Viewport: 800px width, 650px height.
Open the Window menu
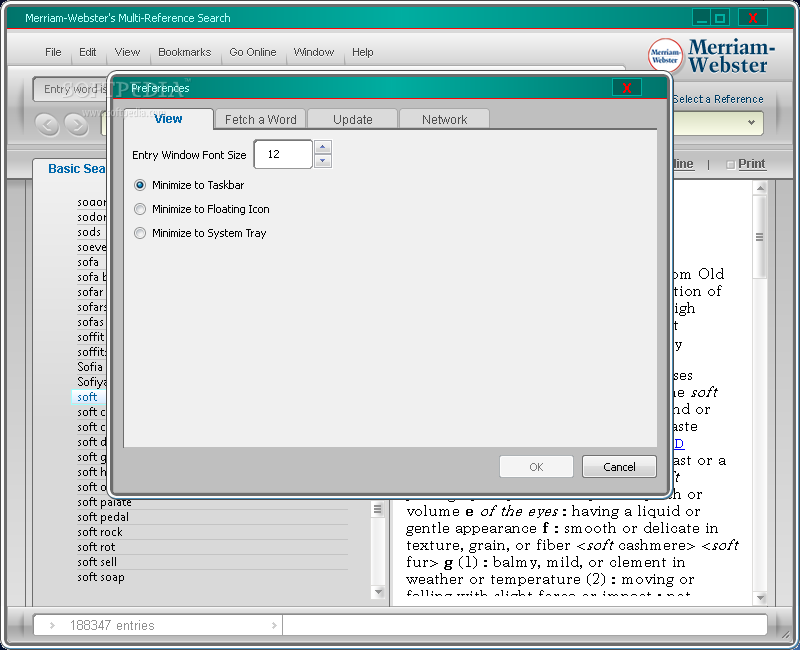[x=314, y=52]
